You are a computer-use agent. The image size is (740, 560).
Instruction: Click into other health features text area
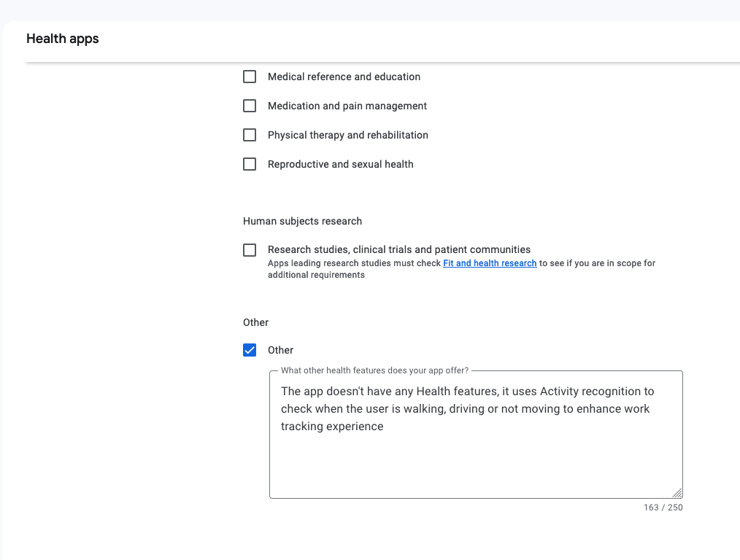tap(477, 435)
